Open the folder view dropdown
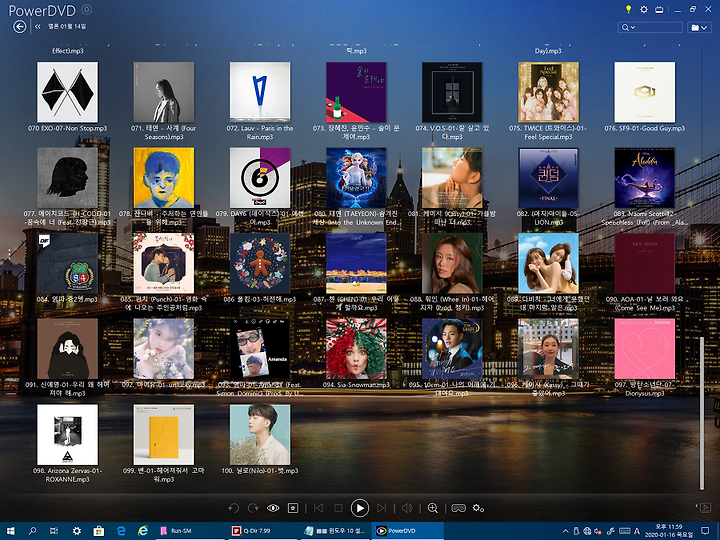The image size is (720, 540). (699, 28)
